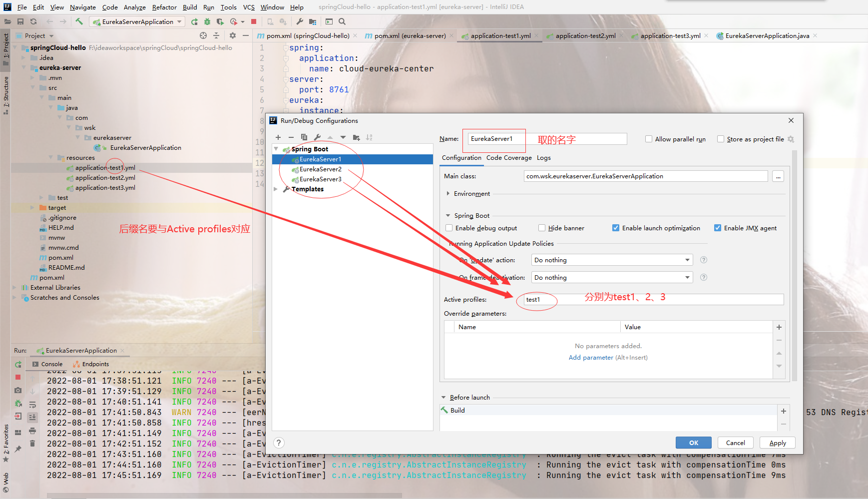Start debugging with the bug icon
Image resolution: width=868 pixels, height=499 pixels.
207,21
